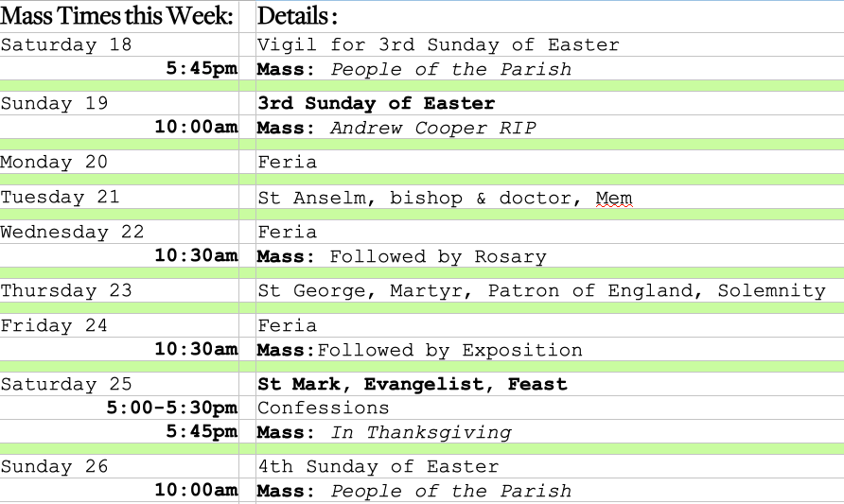Image resolution: width=844 pixels, height=504 pixels.
Task: Click '4th Sunday of Easter' text
Action: [378, 466]
